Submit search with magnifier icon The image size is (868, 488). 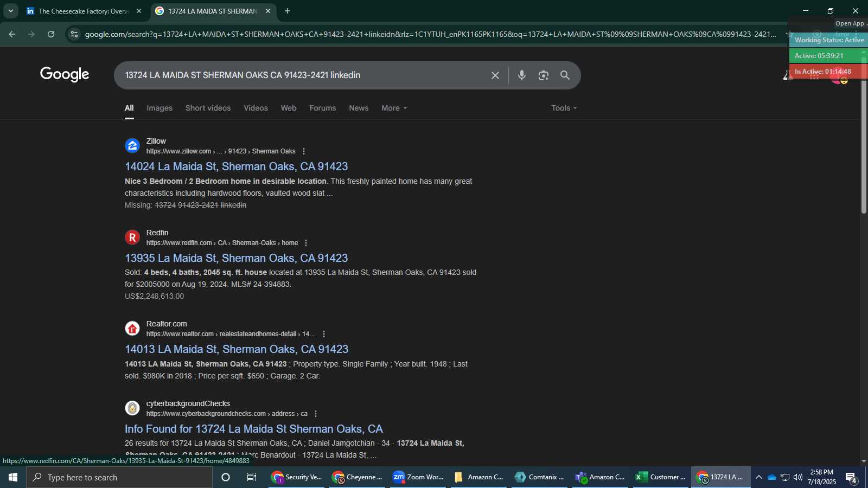pos(565,75)
